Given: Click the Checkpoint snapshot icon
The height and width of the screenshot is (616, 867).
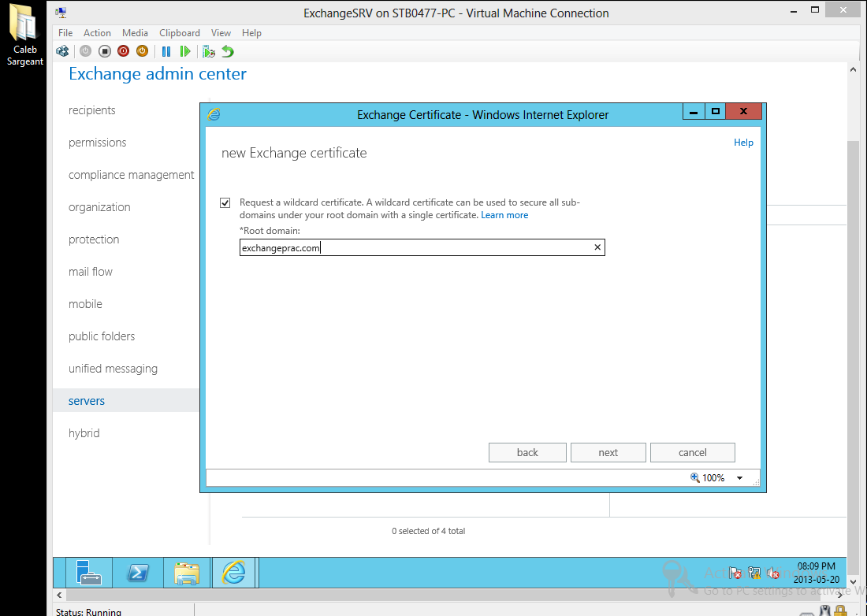Looking at the screenshot, I should pos(208,51).
